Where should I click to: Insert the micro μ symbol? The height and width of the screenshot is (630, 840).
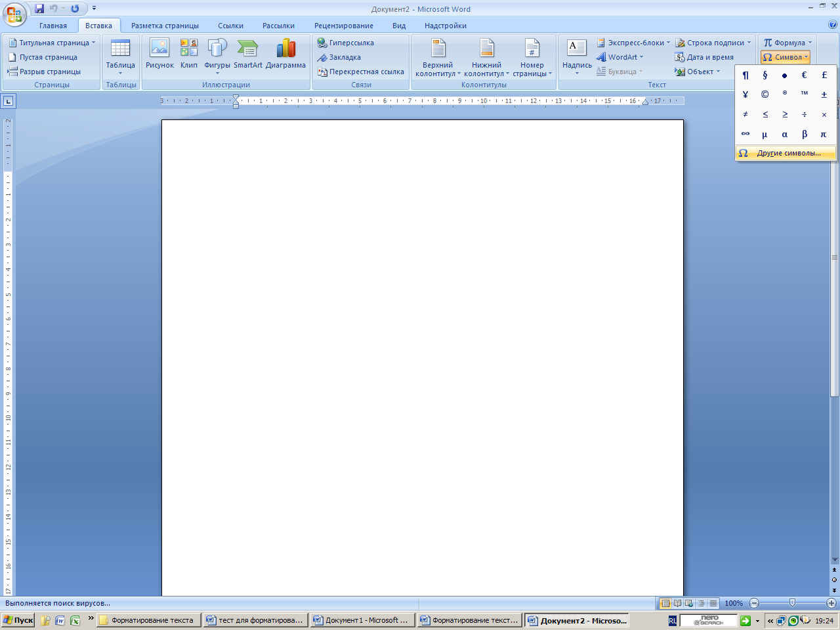[x=765, y=135]
